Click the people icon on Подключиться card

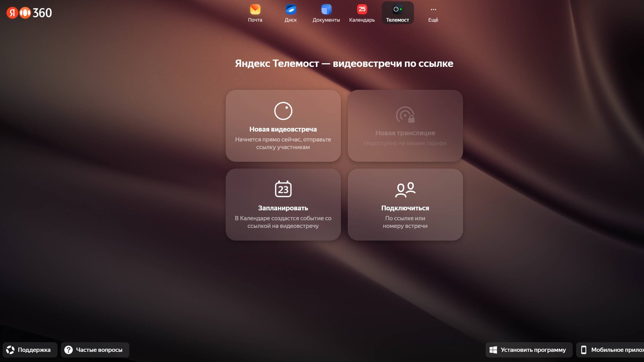[x=405, y=189]
